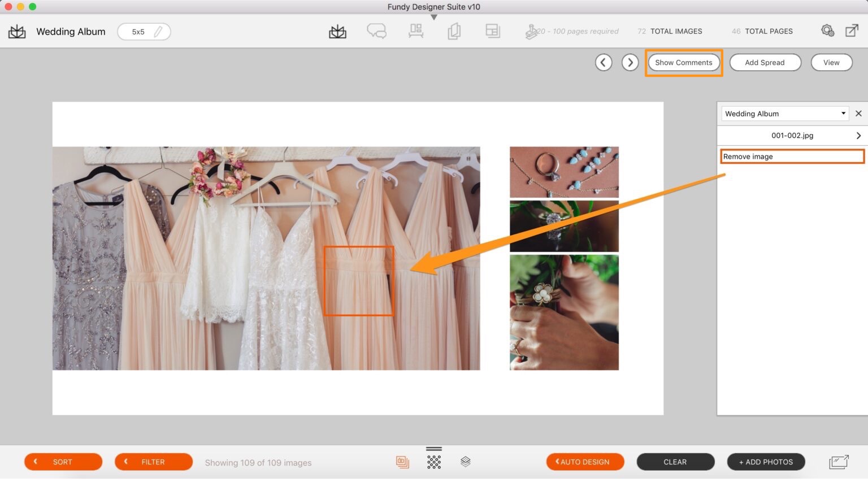Image resolution: width=868 pixels, height=491 pixels.
Task: Go to the next spread arrow
Action: 630,62
